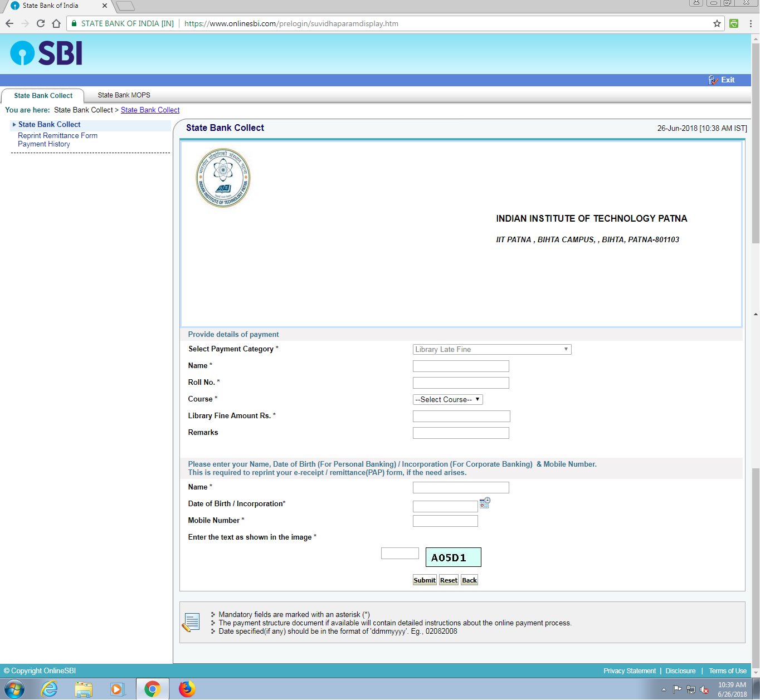760x700 pixels.
Task: Focus Library Fine Amount Rs. field
Action: click(461, 417)
